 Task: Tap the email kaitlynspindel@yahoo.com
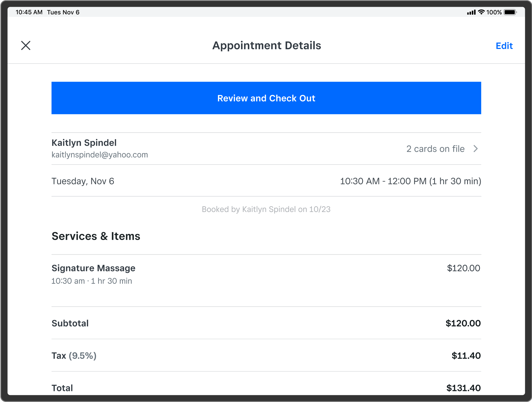coord(100,154)
